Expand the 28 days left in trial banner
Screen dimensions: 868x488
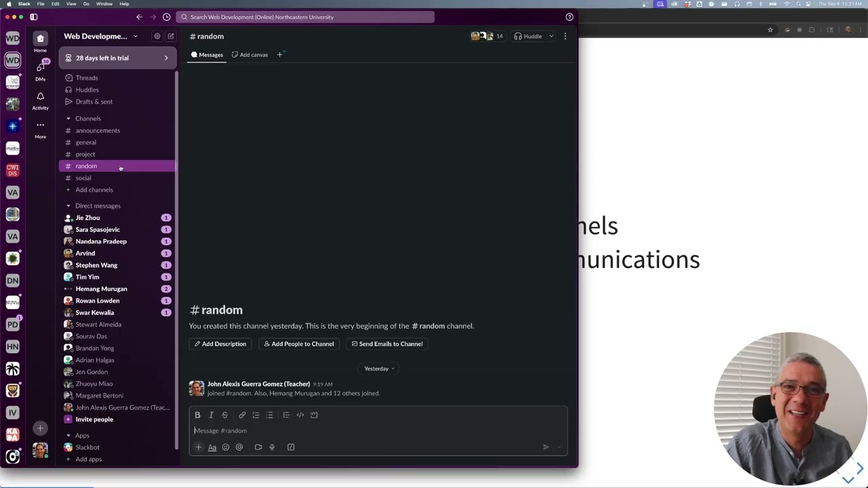(x=117, y=58)
